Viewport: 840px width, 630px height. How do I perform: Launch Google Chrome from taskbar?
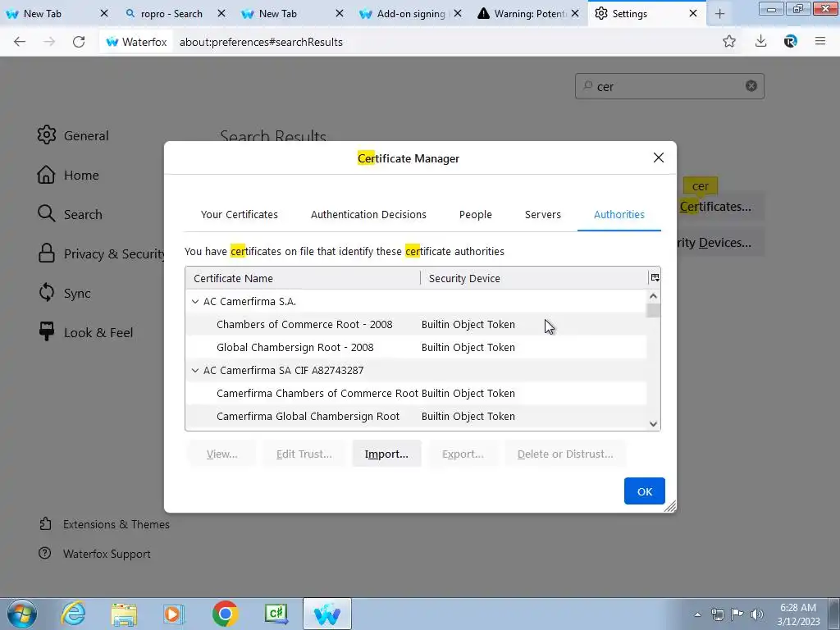pos(225,614)
